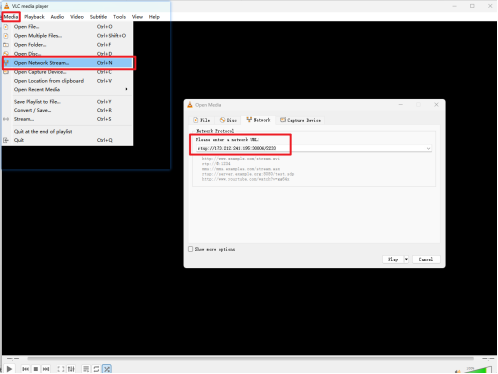Enable the Show more options checkbox
498x374 pixels.
pyautogui.click(x=191, y=249)
